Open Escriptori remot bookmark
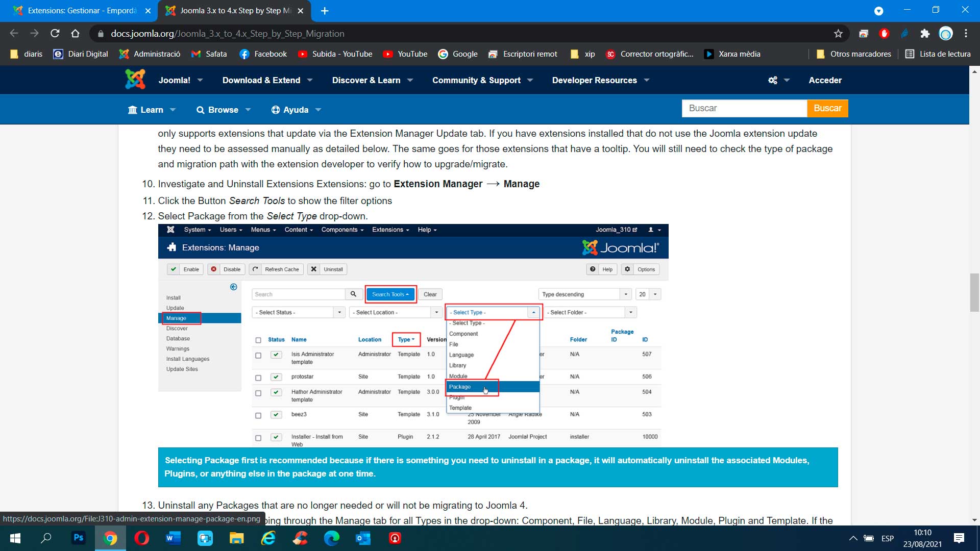The width and height of the screenshot is (980, 551). (x=523, y=54)
